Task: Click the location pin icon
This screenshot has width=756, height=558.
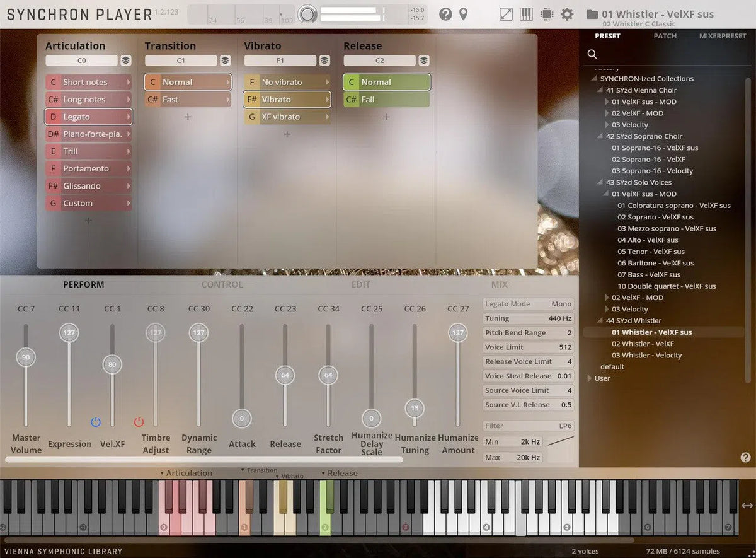Action: (464, 14)
